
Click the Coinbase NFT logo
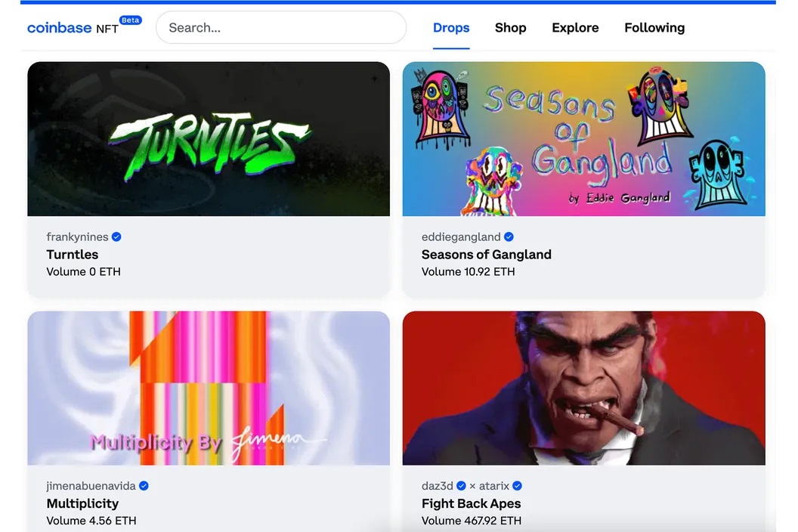(73, 27)
